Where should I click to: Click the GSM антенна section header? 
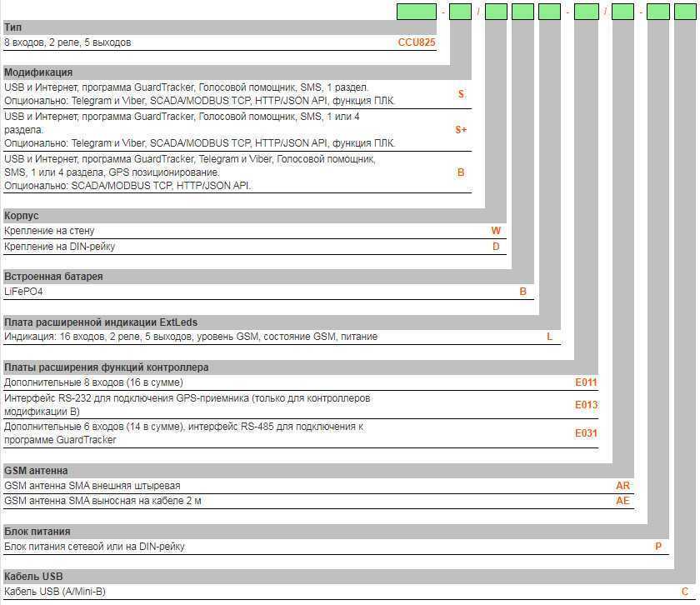tap(36, 471)
